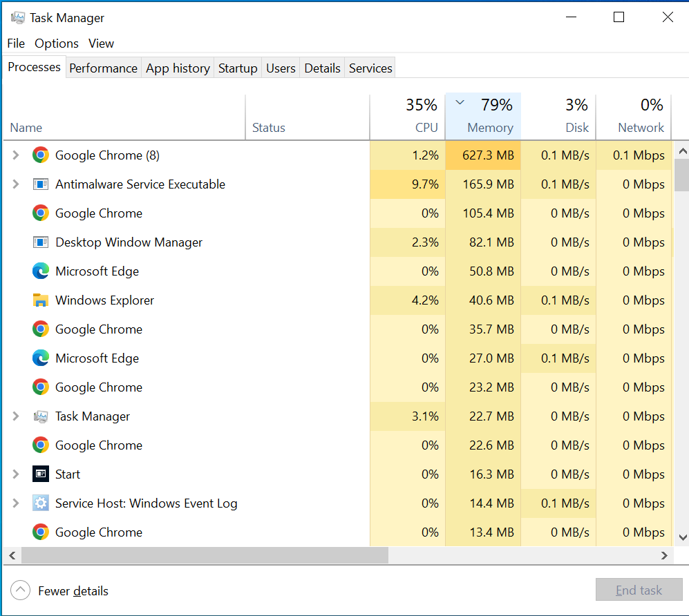Sort by the Memory column header
The width and height of the screenshot is (689, 616).
pos(484,116)
